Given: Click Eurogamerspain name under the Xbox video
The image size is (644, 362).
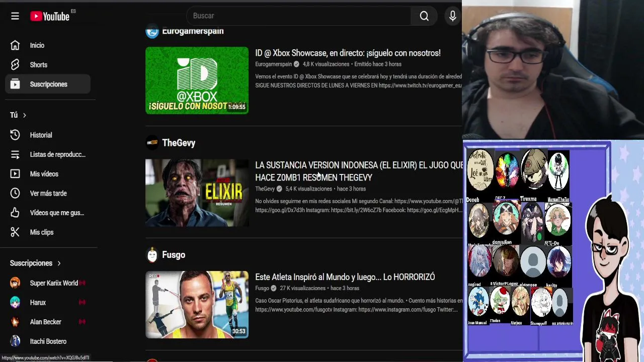Looking at the screenshot, I should (273, 64).
